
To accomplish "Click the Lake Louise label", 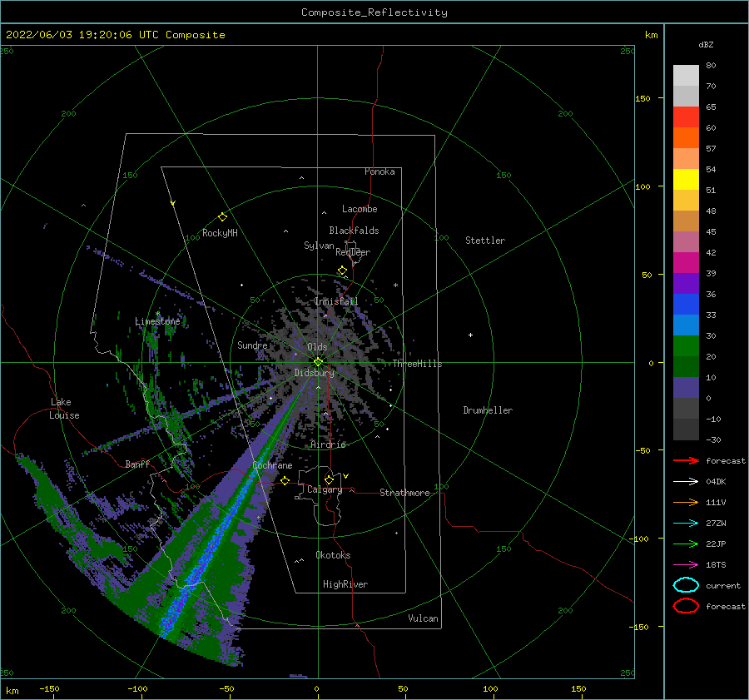I will click(x=64, y=409).
